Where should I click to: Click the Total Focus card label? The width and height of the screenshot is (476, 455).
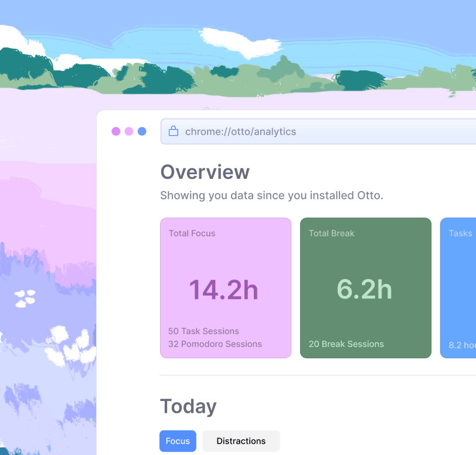click(x=192, y=233)
